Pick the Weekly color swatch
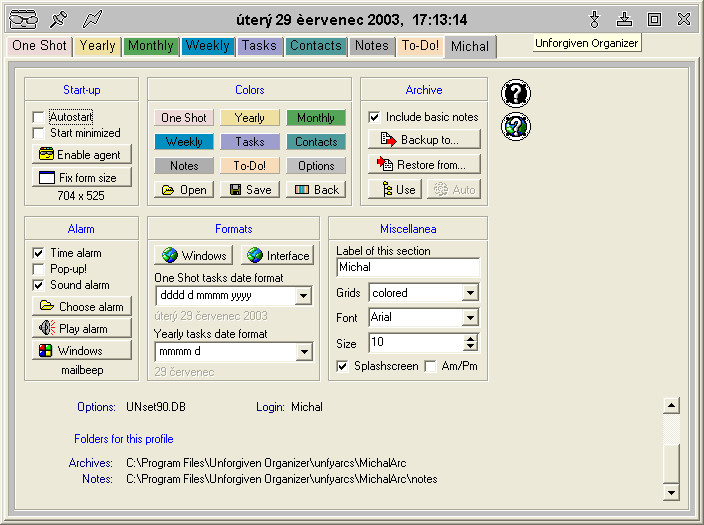 coord(184,142)
